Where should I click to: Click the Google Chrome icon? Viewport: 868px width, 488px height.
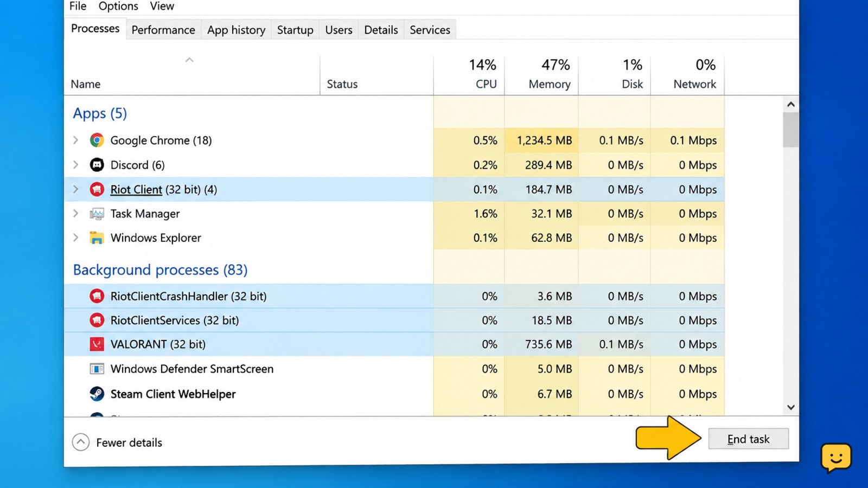pyautogui.click(x=97, y=140)
